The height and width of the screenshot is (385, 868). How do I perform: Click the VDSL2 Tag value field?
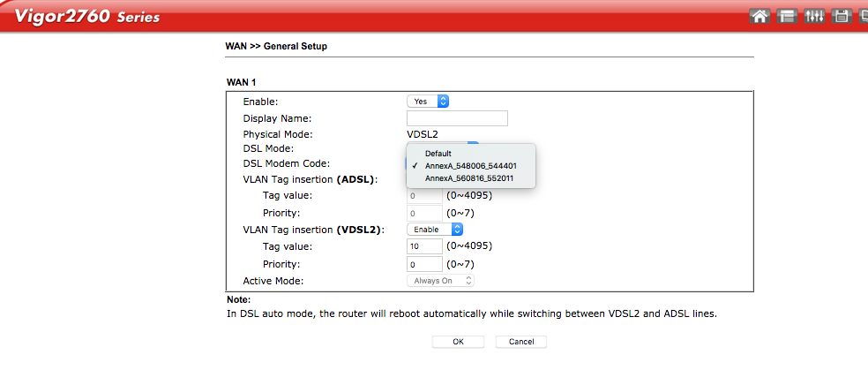[x=424, y=246]
